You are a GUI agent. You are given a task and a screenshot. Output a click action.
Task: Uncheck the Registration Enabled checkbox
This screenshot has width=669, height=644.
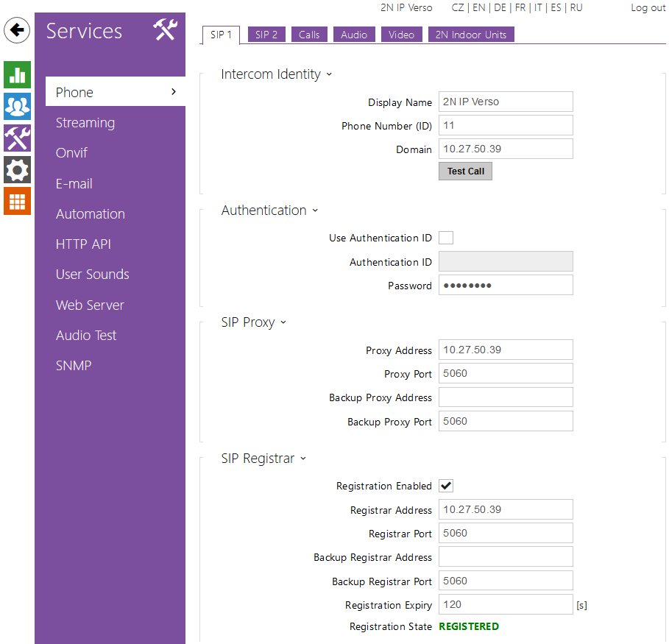click(446, 486)
